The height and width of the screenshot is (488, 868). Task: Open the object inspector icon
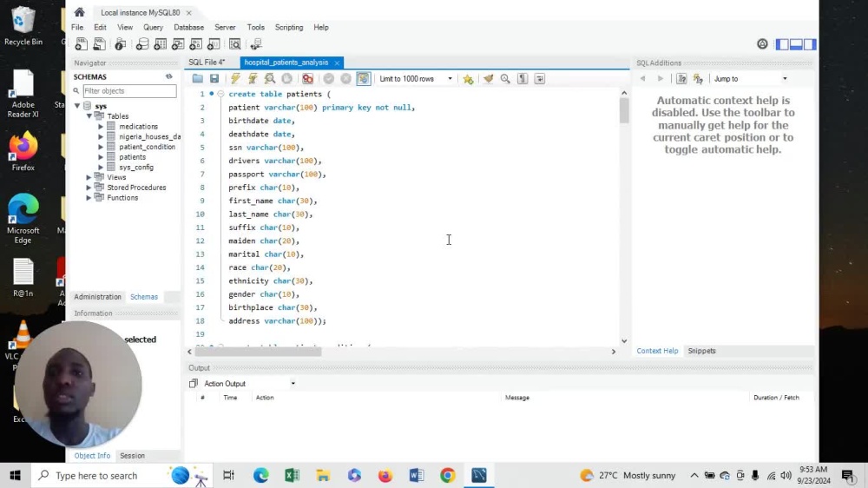[x=120, y=44]
